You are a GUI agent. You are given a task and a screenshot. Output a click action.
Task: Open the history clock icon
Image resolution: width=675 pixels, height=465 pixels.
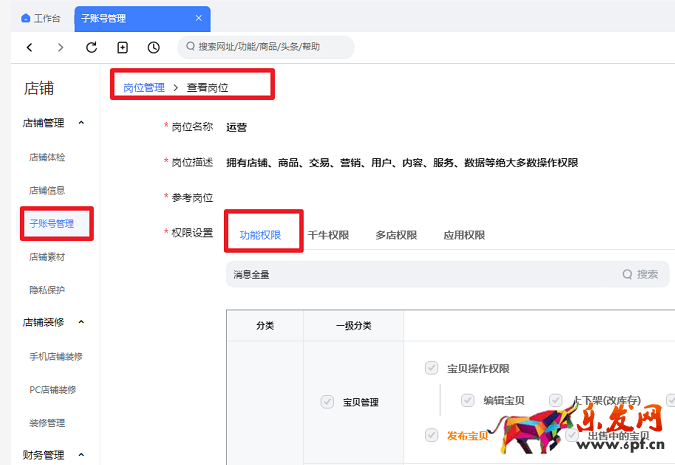[153, 47]
